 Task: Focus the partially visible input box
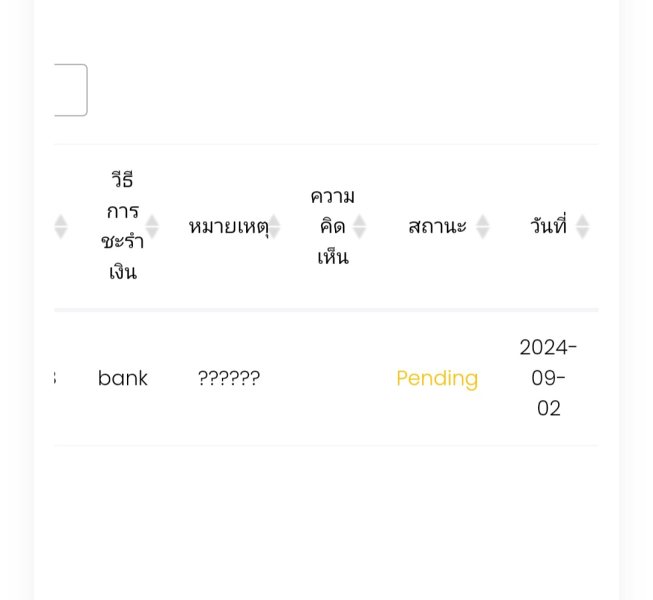[x=70, y=90]
